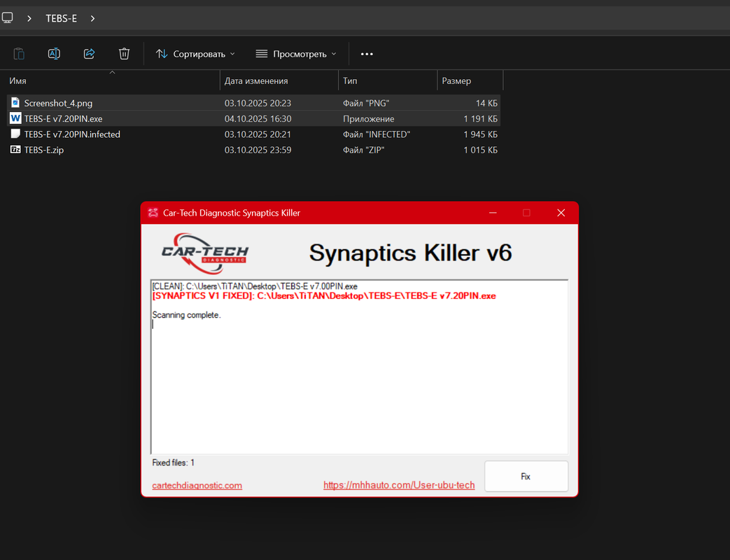730x560 pixels.
Task: Click the [CLEAN] log line
Action: click(255, 286)
